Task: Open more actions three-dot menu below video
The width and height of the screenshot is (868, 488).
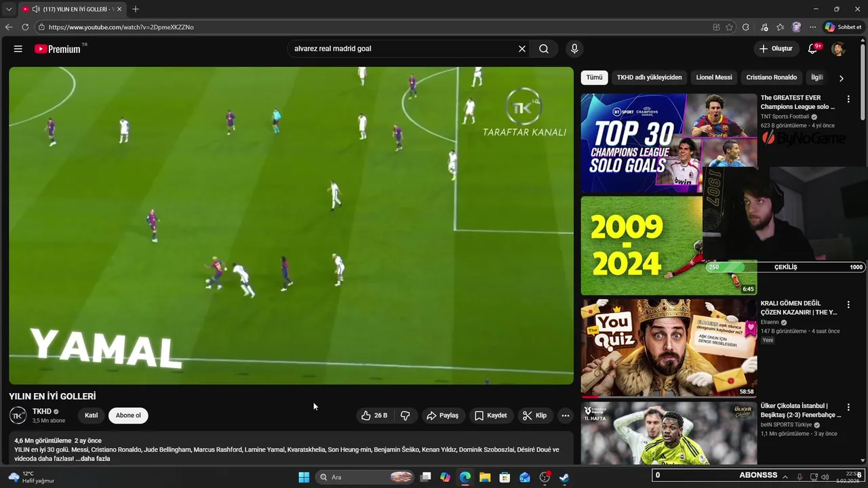Action: pyautogui.click(x=566, y=415)
